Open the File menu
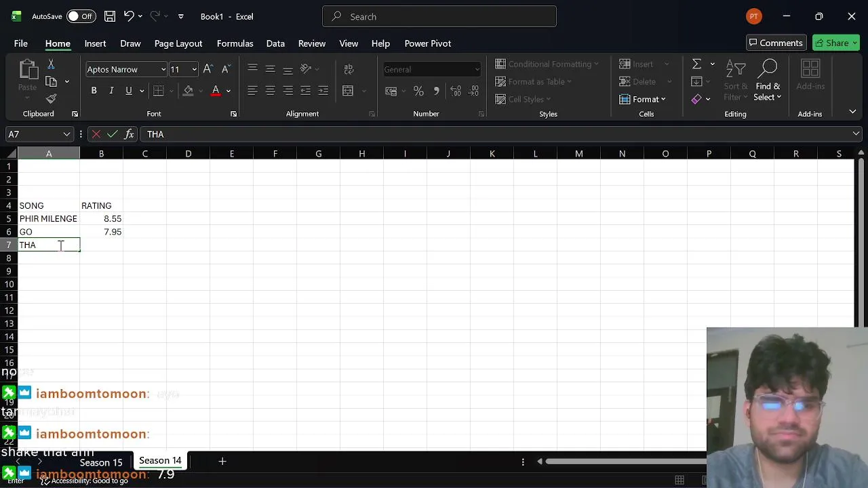 21,43
